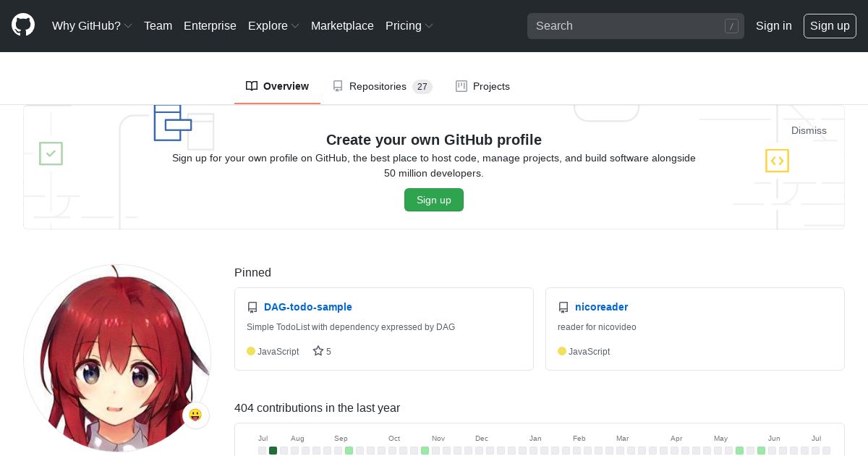Click the dark green contribution square in July
The height and width of the screenshot is (456, 868).
tap(273, 450)
